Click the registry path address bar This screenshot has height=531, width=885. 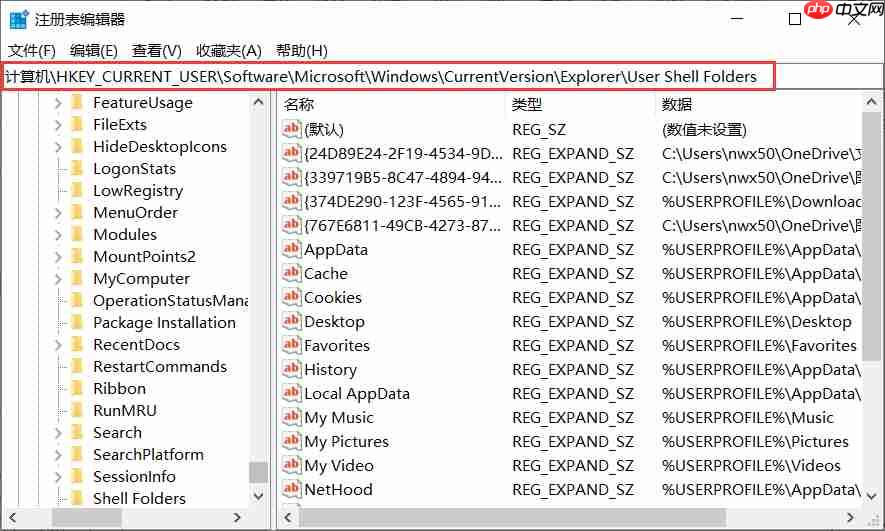[x=389, y=76]
